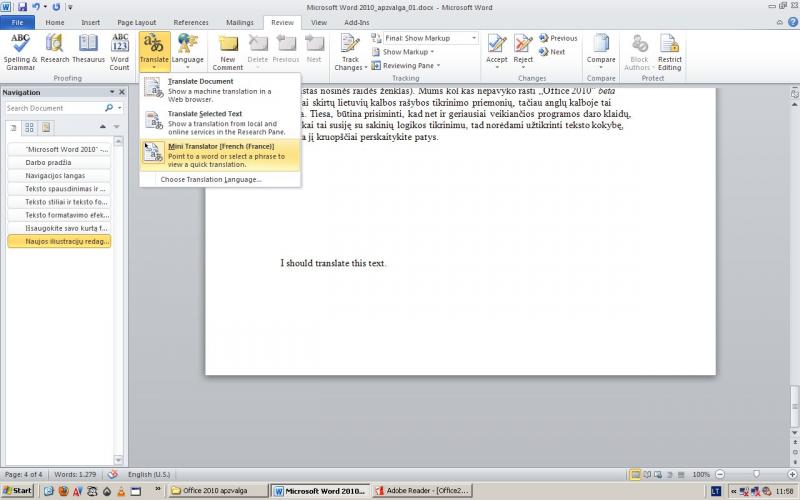This screenshot has width=800, height=500.
Task: Jump to Previous change
Action: [x=558, y=38]
